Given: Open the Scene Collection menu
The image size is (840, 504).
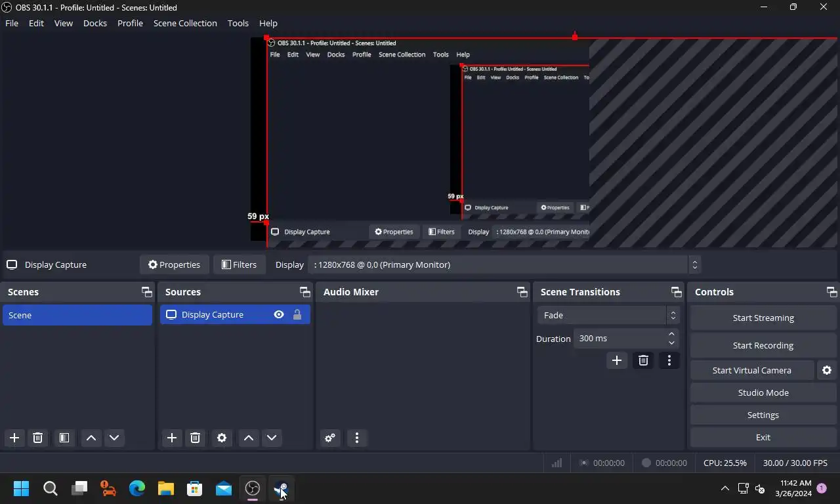Looking at the screenshot, I should (185, 23).
